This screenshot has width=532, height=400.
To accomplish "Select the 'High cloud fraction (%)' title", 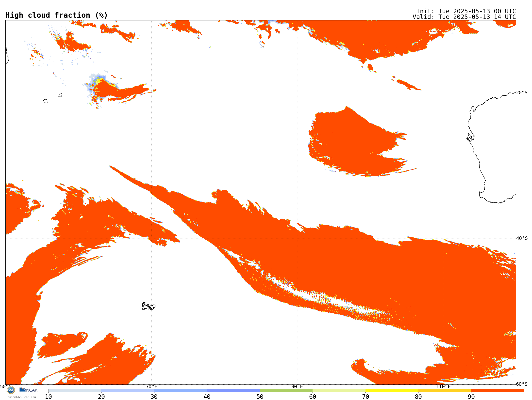I will [56, 15].
